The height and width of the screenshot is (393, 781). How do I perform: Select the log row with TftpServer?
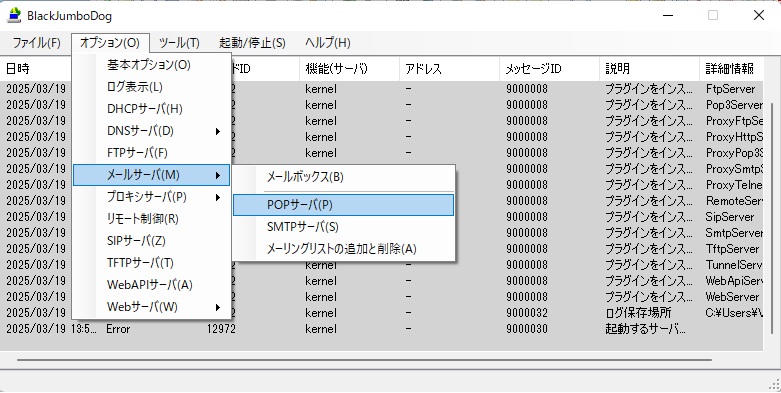382,249
